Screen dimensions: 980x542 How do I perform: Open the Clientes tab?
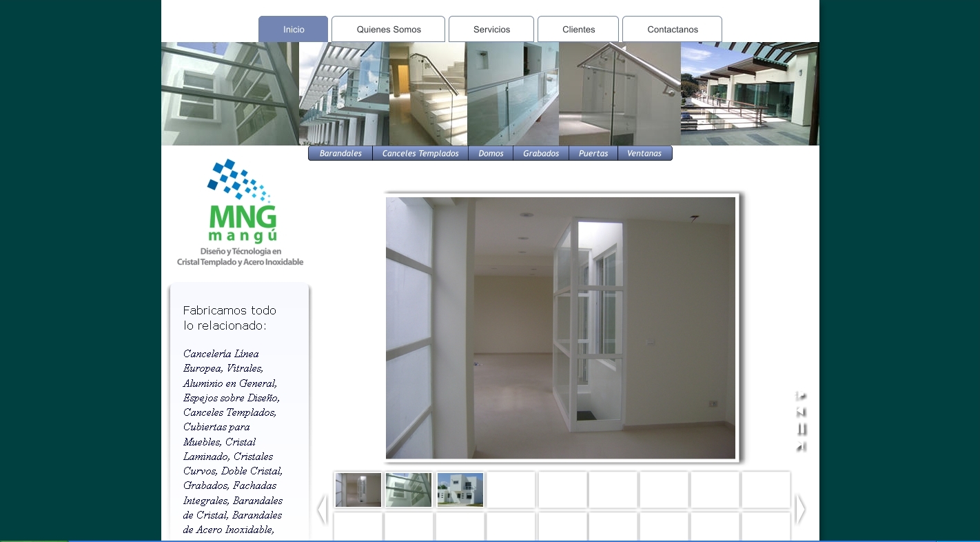pyautogui.click(x=578, y=30)
